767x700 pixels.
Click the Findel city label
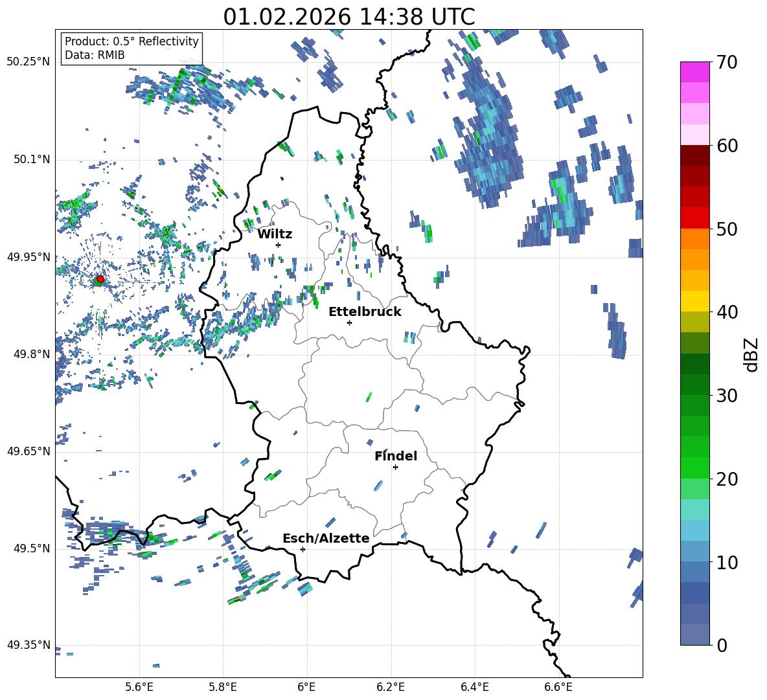pyautogui.click(x=396, y=456)
